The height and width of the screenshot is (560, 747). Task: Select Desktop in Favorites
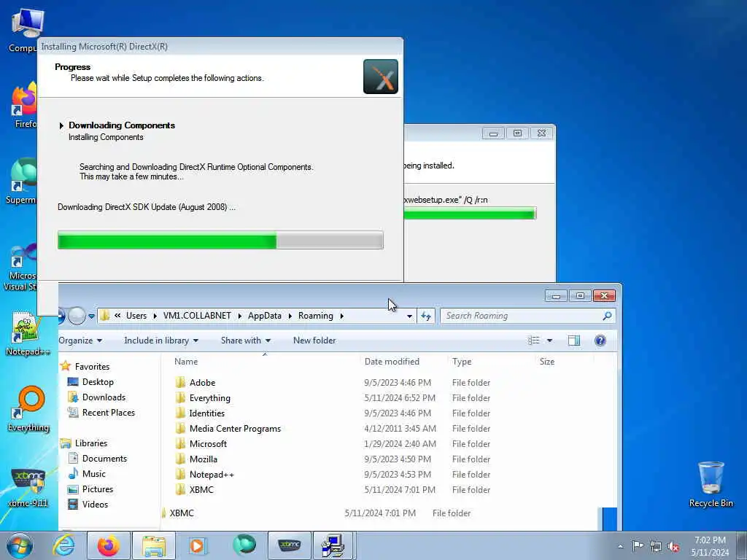coord(90,382)
